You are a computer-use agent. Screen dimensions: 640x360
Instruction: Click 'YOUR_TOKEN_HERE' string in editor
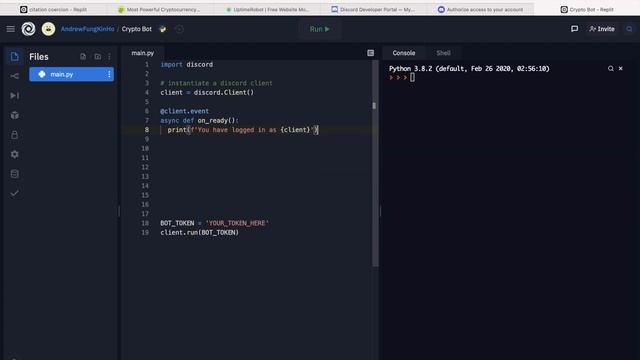coord(237,223)
